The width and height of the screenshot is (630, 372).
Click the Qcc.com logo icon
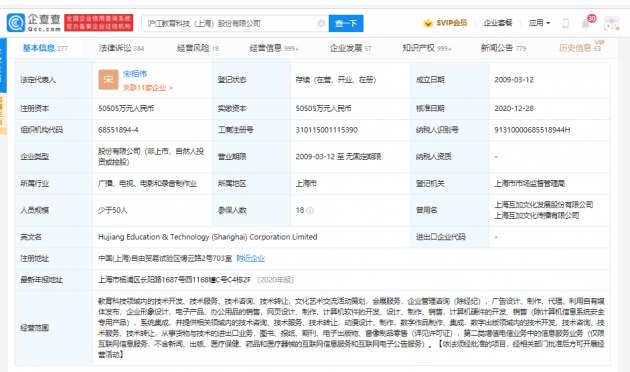pyautogui.click(x=16, y=23)
